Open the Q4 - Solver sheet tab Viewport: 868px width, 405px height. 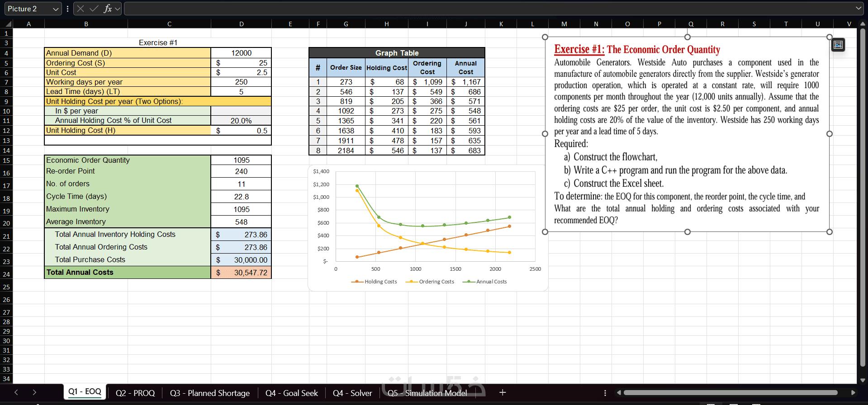(x=352, y=393)
